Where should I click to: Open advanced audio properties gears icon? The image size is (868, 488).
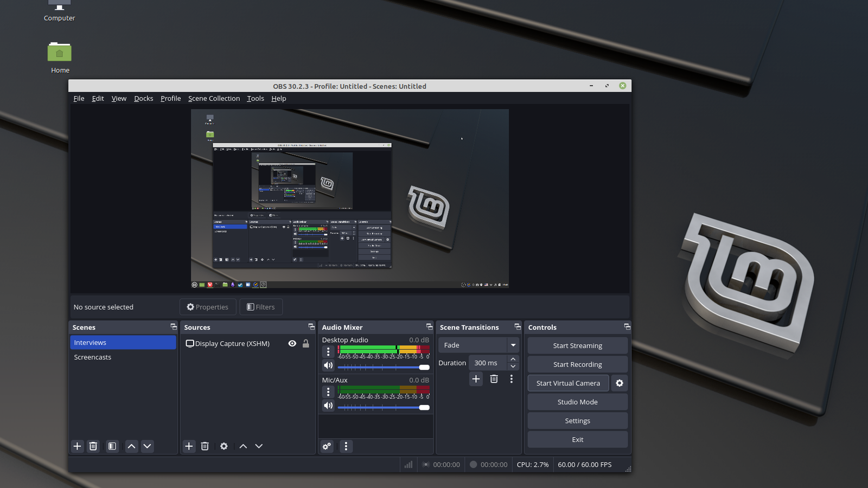[327, 446]
